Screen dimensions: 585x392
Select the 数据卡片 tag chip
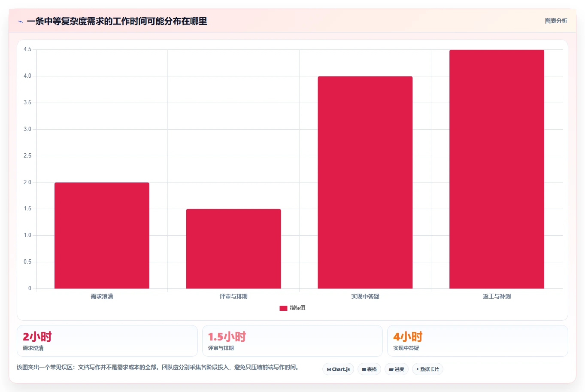[x=427, y=369]
